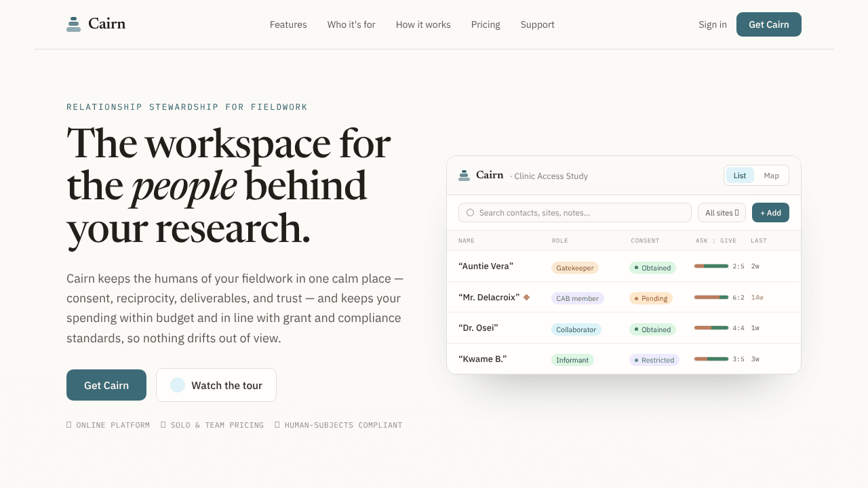Click Mr. Delacroix's 6:2 ratio bar

point(711,297)
